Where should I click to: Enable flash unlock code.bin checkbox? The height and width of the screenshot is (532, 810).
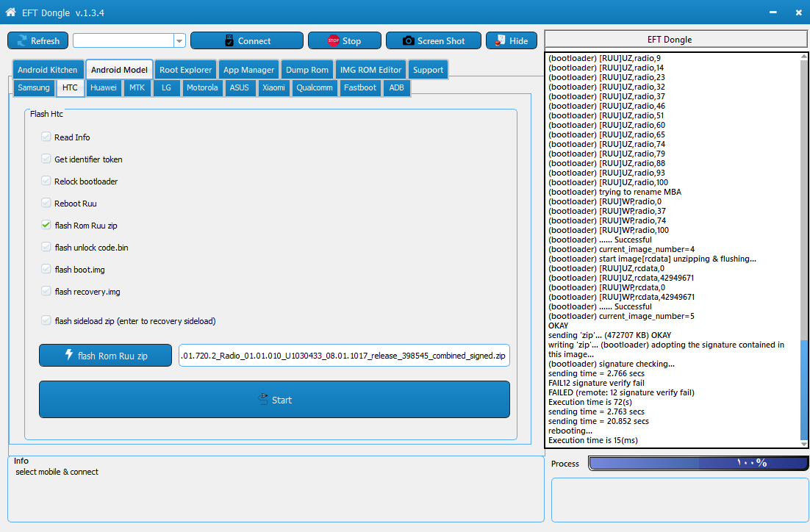tap(46, 247)
